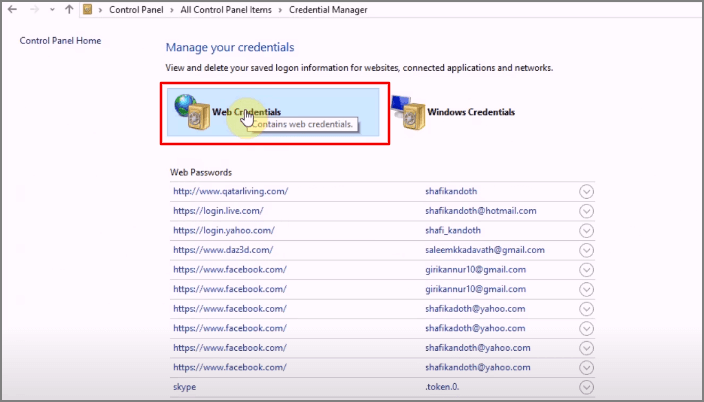Expand the skype credential chevron
This screenshot has height=402, width=704.
coord(587,386)
